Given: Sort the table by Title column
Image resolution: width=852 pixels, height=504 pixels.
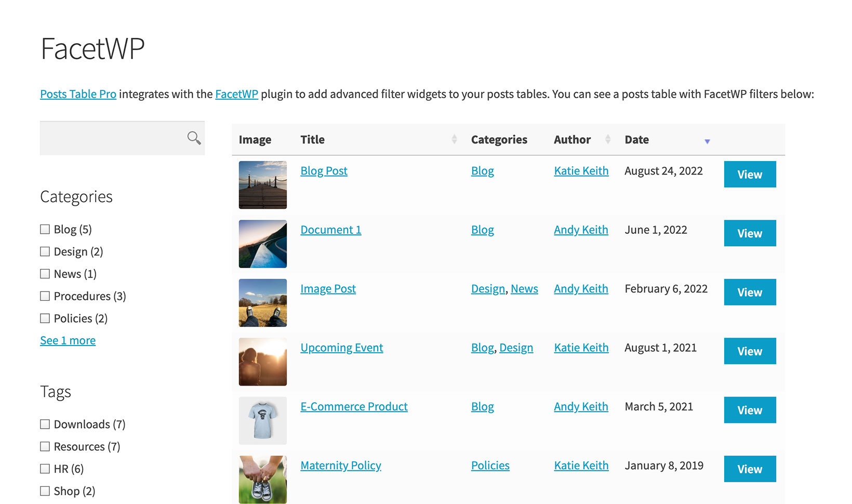Looking at the screenshot, I should pyautogui.click(x=455, y=139).
